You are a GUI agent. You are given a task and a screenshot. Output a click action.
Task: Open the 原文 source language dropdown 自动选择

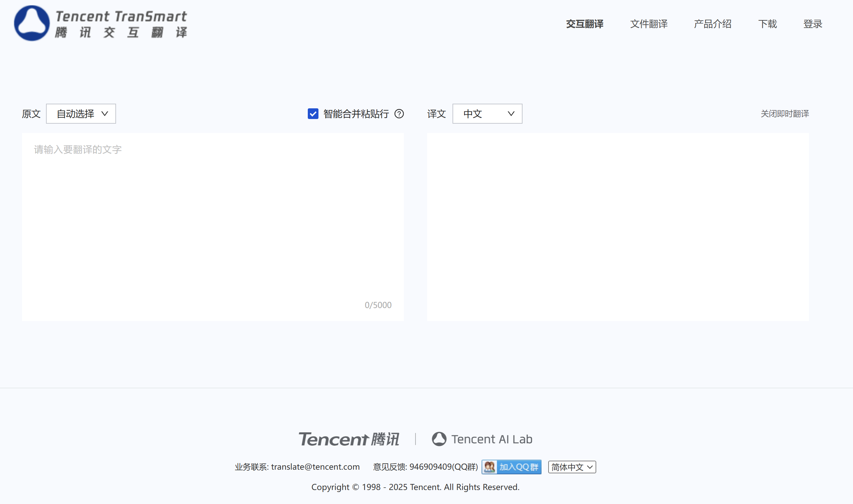[x=81, y=114]
